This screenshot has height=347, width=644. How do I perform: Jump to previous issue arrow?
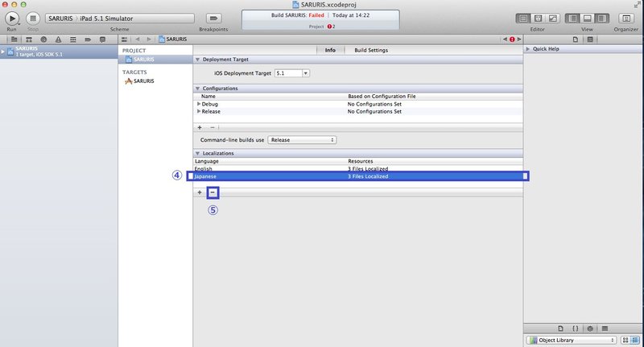point(506,39)
